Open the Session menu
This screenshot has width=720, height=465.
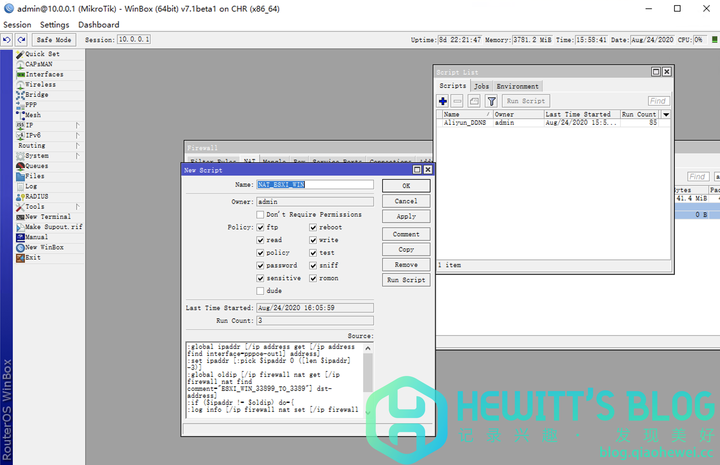[17, 25]
